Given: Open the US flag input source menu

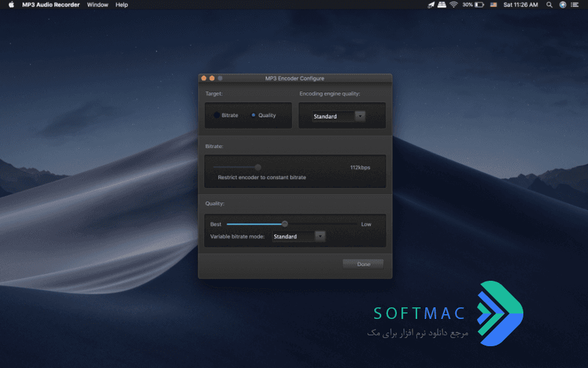Looking at the screenshot, I should pos(493,5).
